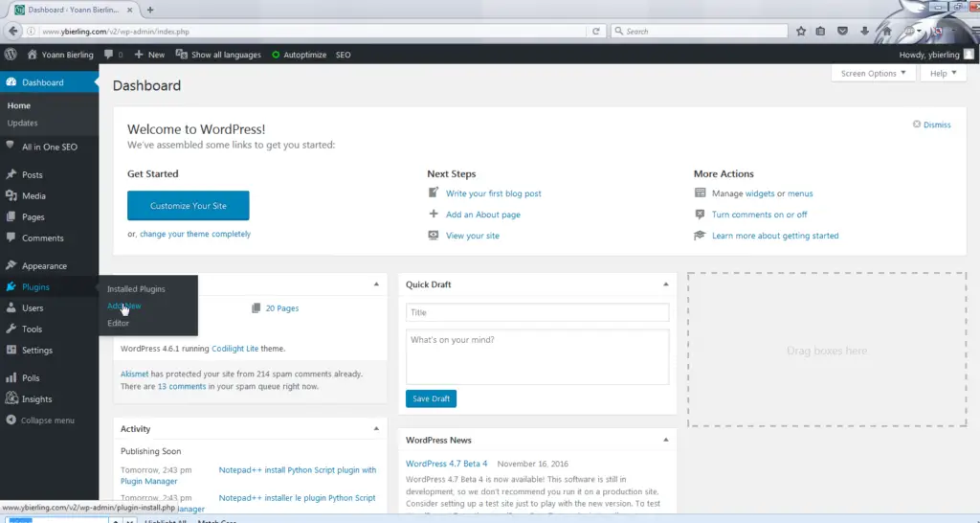Image resolution: width=980 pixels, height=523 pixels.
Task: Click New plus in the admin bar
Action: (149, 55)
